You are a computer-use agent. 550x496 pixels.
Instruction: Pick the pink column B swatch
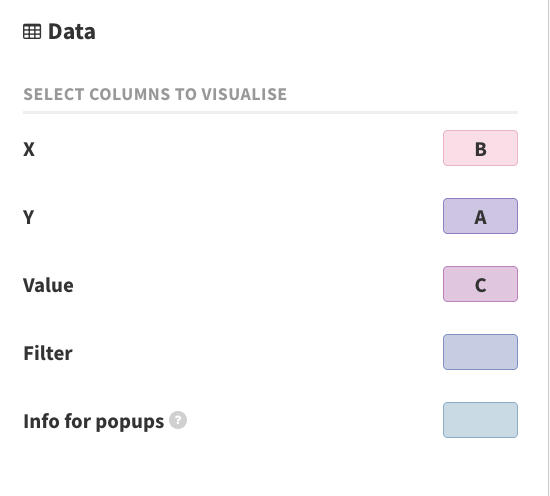coord(480,148)
